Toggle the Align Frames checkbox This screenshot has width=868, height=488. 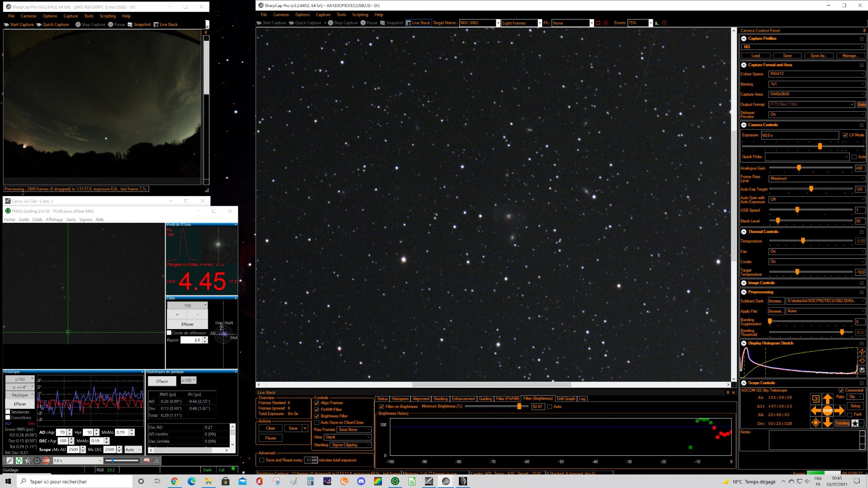click(x=317, y=403)
